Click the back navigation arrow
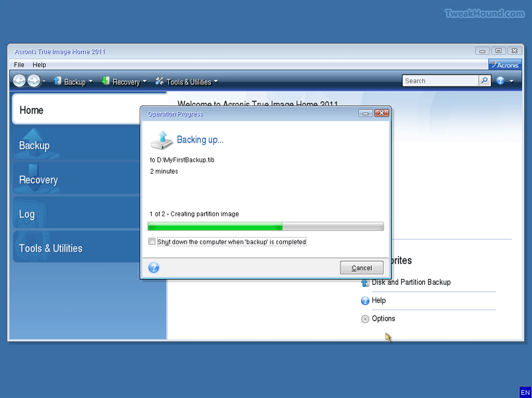 [19, 81]
